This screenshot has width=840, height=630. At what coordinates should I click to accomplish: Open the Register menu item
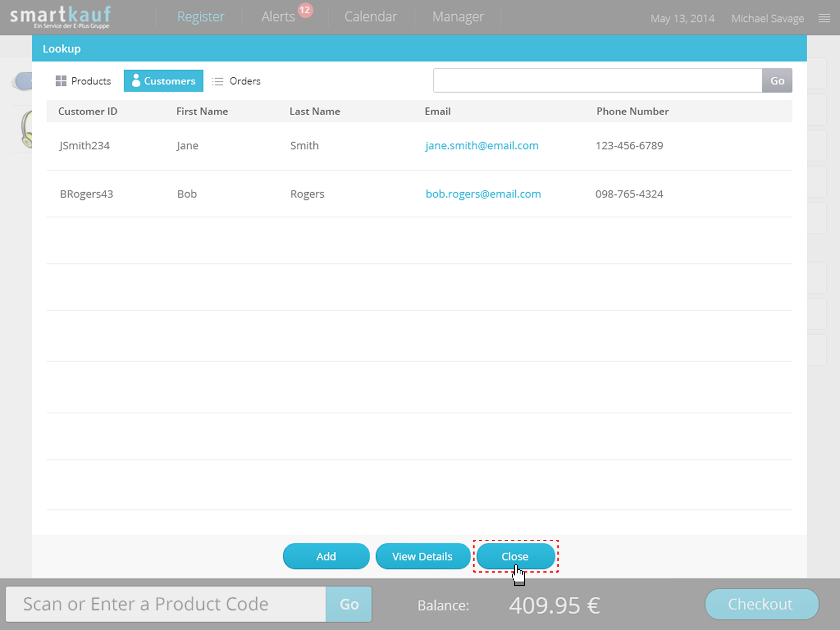201,17
